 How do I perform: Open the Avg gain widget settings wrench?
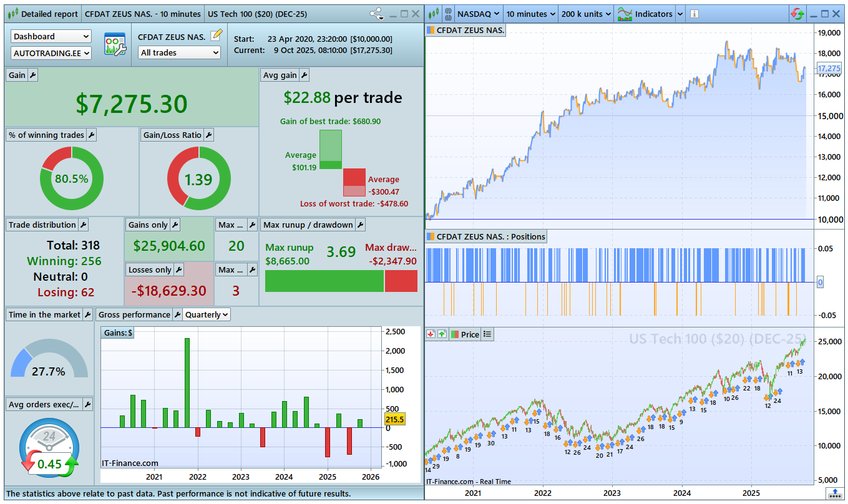coord(304,75)
